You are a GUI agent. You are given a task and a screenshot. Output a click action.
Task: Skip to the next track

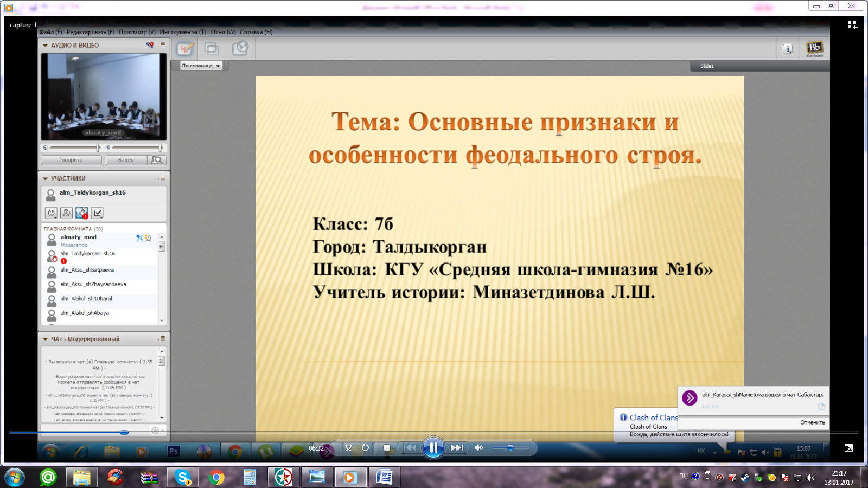(457, 447)
